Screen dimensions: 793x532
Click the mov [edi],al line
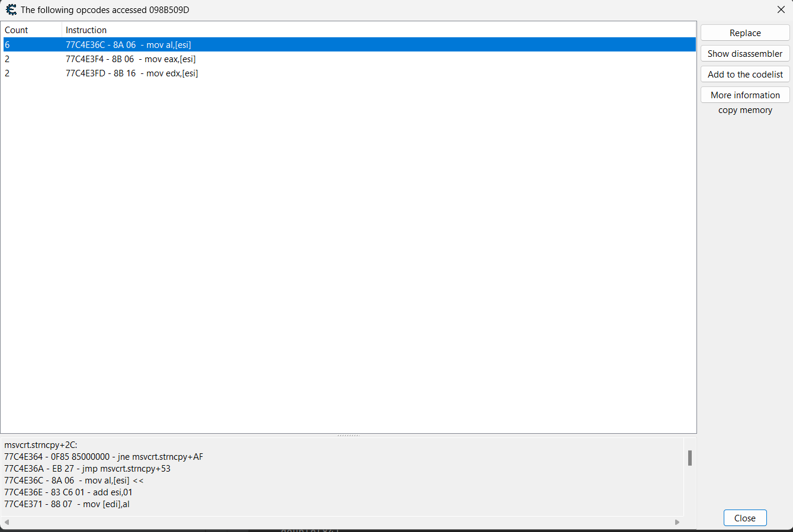click(67, 504)
